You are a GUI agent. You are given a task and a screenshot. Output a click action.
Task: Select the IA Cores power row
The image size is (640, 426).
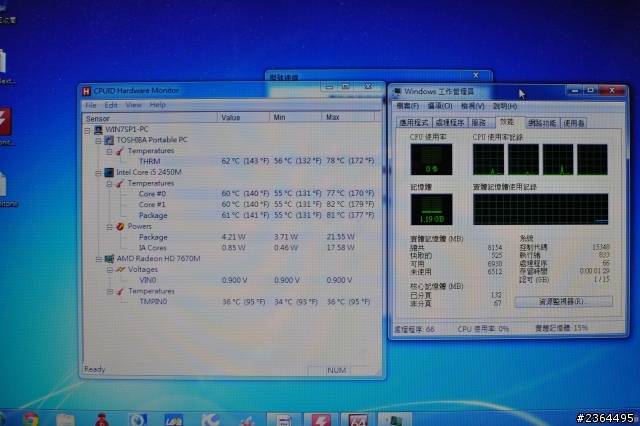(229, 248)
